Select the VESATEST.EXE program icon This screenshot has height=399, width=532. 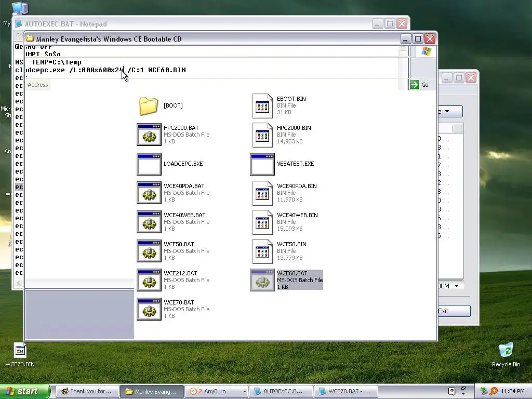click(x=262, y=164)
